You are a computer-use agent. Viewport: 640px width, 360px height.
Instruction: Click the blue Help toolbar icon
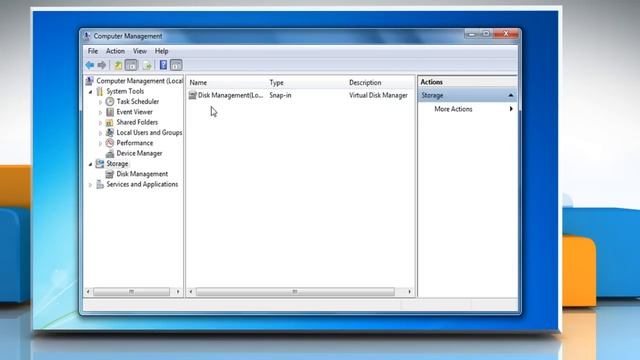click(x=163, y=65)
